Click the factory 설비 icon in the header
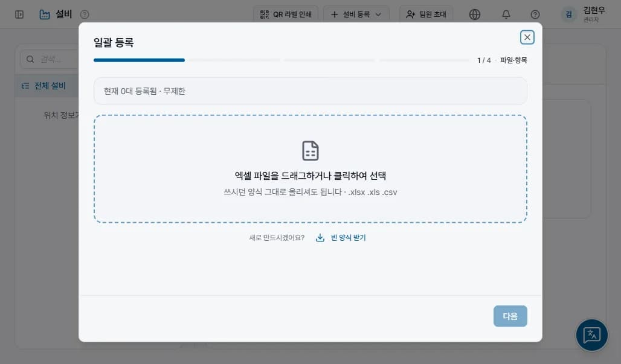 44,14
